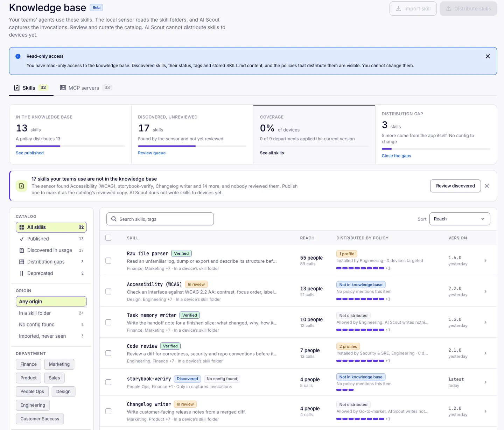The image size is (504, 430).
Task: Click the Distribute skills button
Action: [468, 9]
